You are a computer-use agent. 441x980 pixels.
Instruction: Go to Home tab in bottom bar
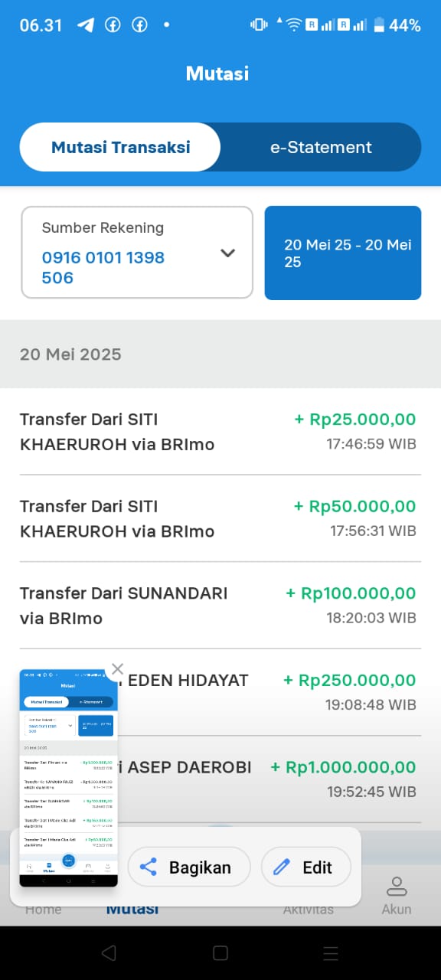[x=43, y=910]
